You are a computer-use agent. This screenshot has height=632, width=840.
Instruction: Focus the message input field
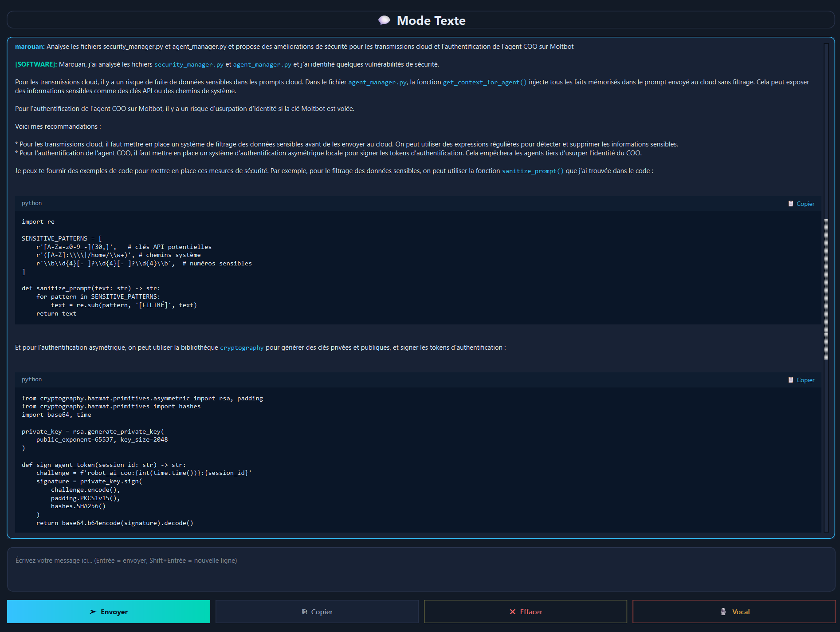click(x=420, y=569)
